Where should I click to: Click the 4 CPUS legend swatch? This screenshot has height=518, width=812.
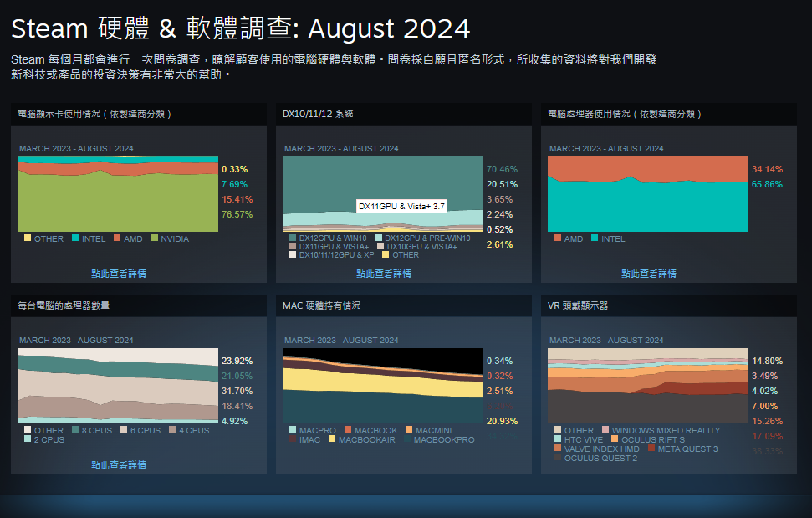[x=172, y=430]
